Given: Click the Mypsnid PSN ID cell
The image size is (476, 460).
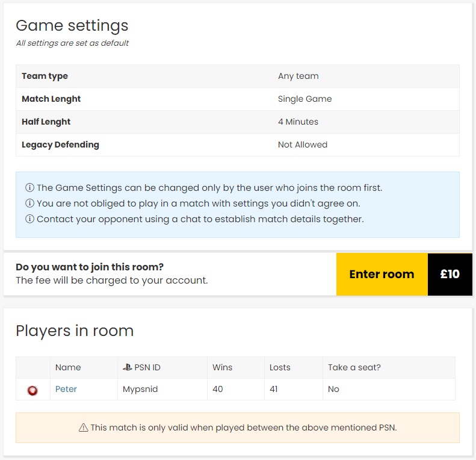Looking at the screenshot, I should pos(162,389).
